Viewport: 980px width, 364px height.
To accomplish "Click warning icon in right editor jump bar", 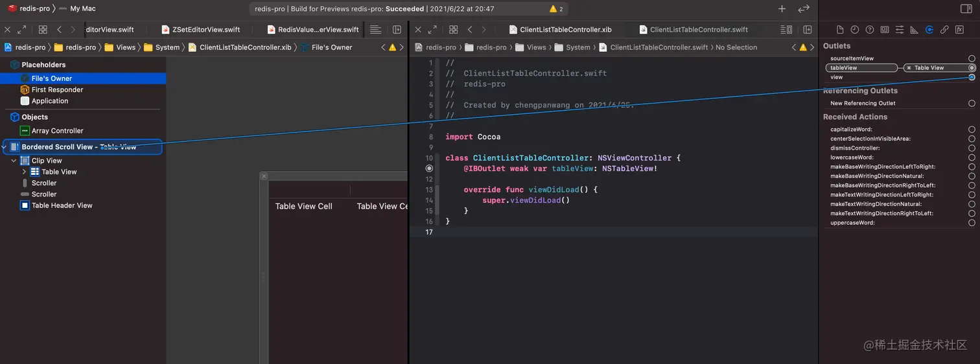I will coord(803,47).
